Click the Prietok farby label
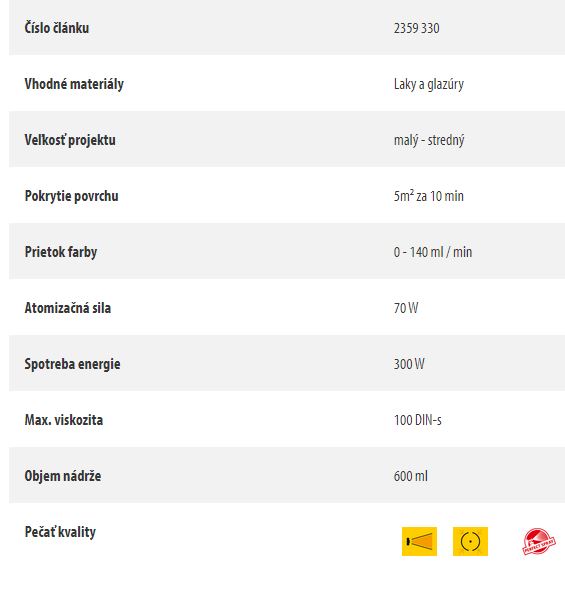Viewport: 565px width, 593px height. 61,252
